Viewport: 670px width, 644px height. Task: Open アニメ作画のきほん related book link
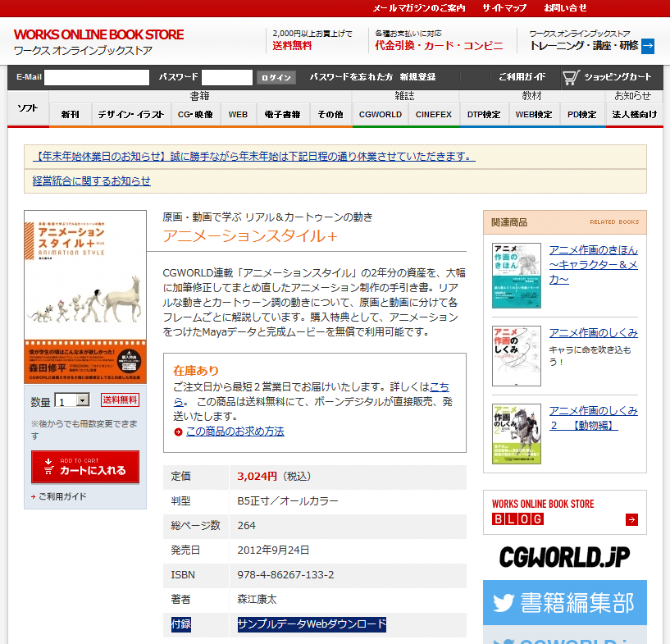(593, 265)
